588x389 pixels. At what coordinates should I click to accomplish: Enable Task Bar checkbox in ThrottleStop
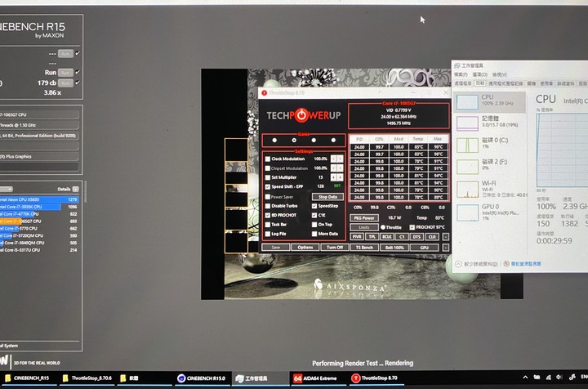point(268,225)
